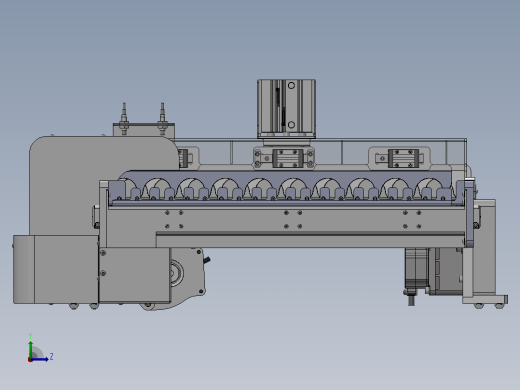Select the L-shaped support bracket at the far right
This screenshot has height=390, width=520.
(484, 252)
